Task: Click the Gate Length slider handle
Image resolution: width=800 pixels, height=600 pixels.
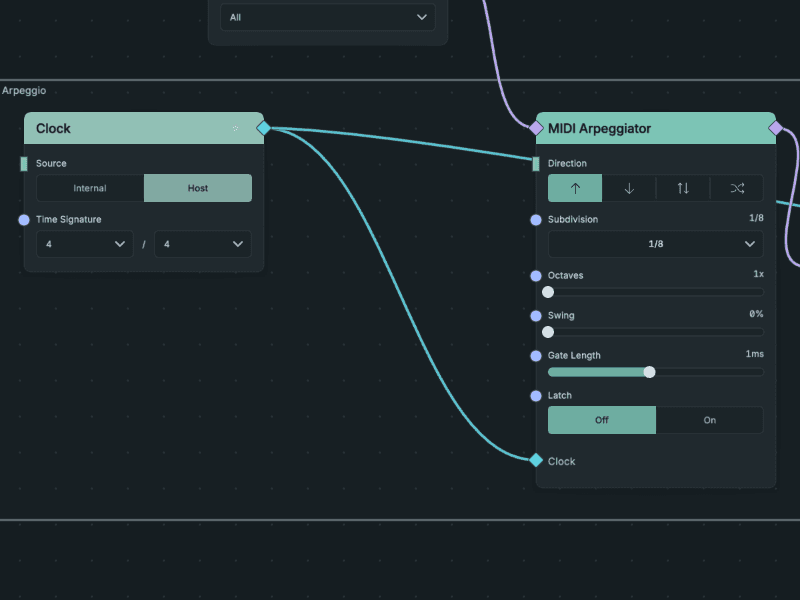Action: tap(649, 372)
